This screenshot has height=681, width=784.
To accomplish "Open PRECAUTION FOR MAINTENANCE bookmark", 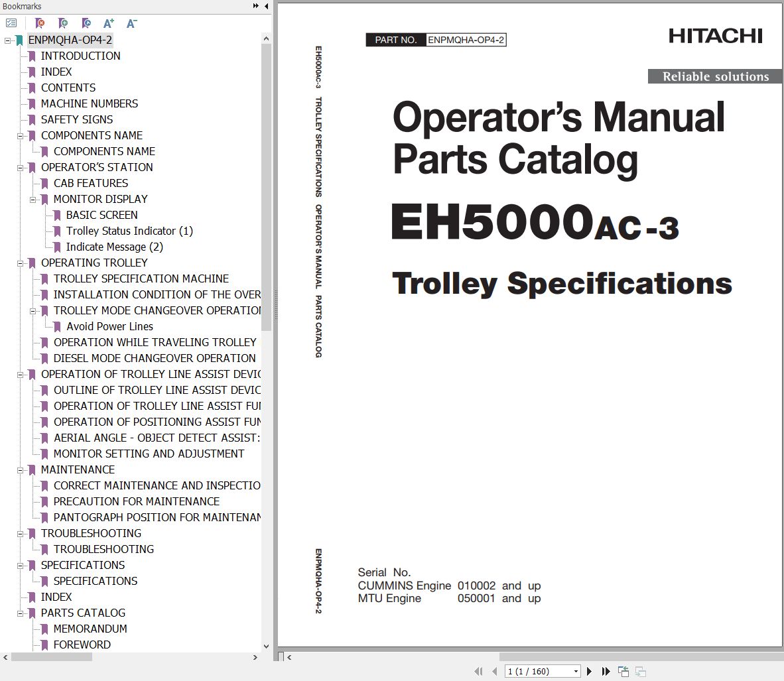I will (x=137, y=501).
